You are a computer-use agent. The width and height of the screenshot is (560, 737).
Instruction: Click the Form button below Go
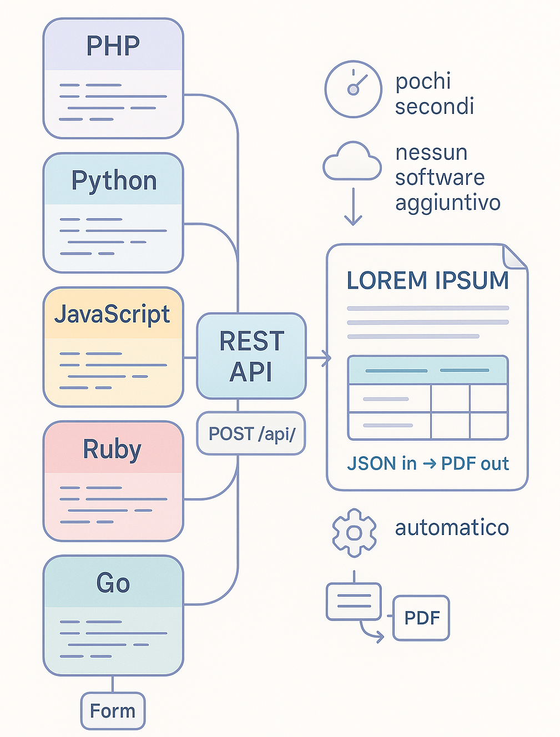[112, 710]
